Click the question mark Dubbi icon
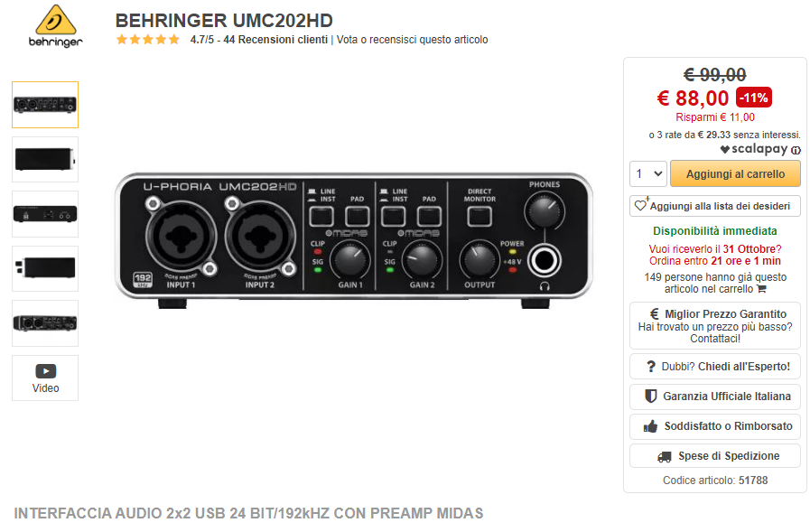810x532 pixels. point(651,366)
